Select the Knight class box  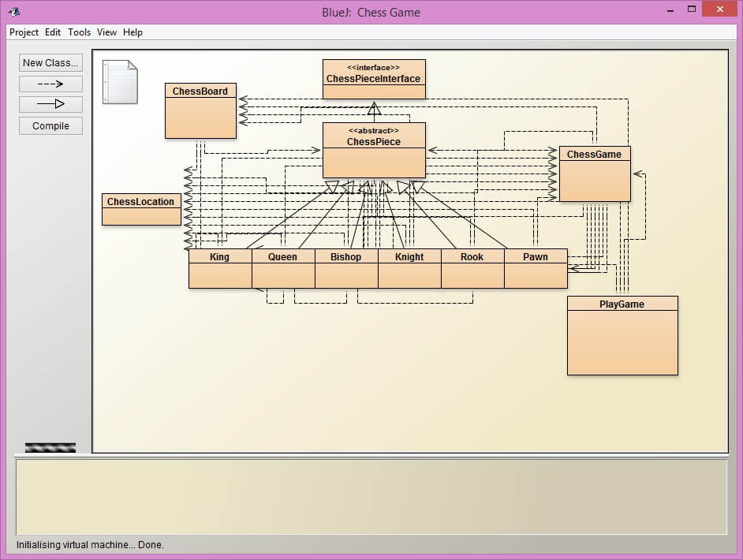pos(409,274)
